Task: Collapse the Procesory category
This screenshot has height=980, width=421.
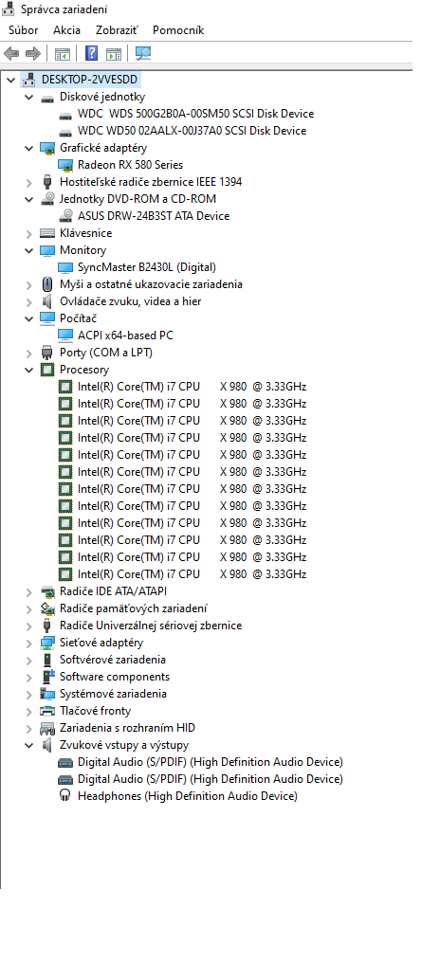Action: 28,370
